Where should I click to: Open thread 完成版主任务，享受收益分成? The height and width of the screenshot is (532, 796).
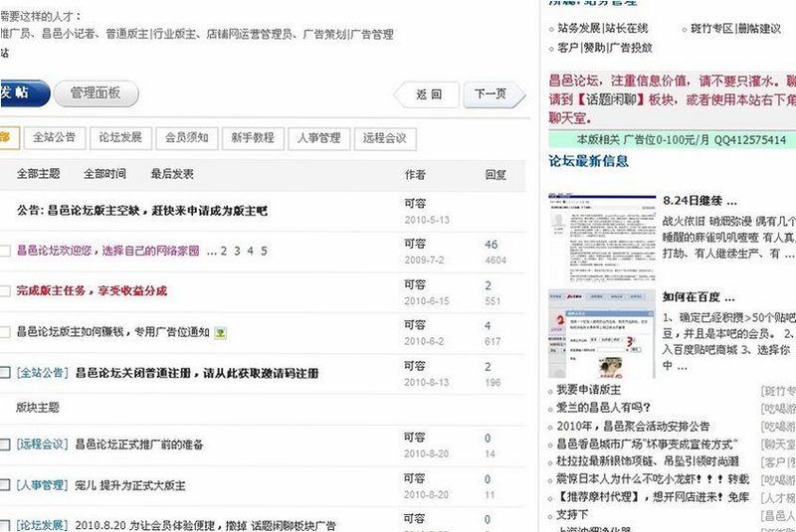click(92, 291)
